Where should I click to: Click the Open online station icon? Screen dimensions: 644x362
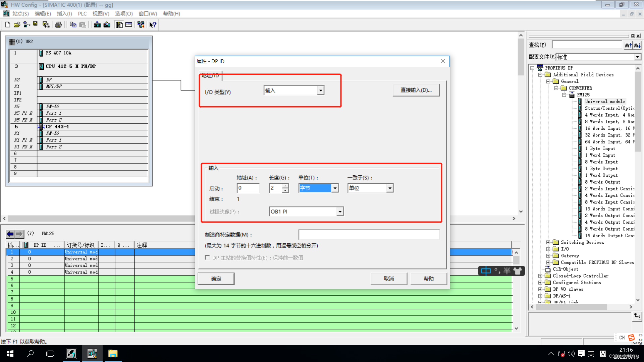pos(27,24)
